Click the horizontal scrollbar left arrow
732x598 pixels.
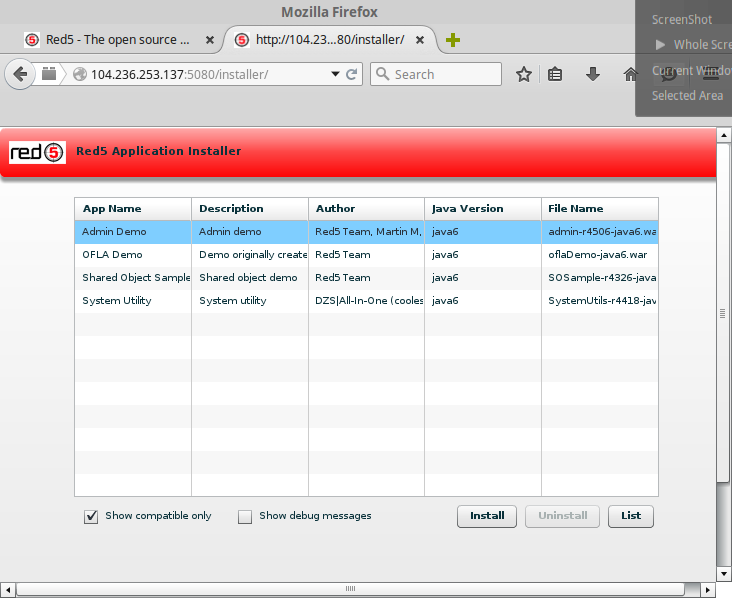tap(8, 590)
